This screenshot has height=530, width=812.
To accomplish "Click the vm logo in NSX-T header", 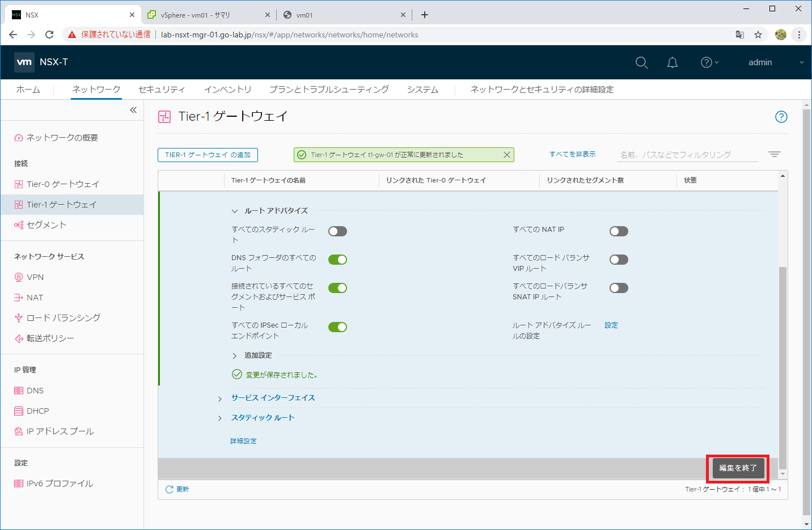I will click(24, 62).
